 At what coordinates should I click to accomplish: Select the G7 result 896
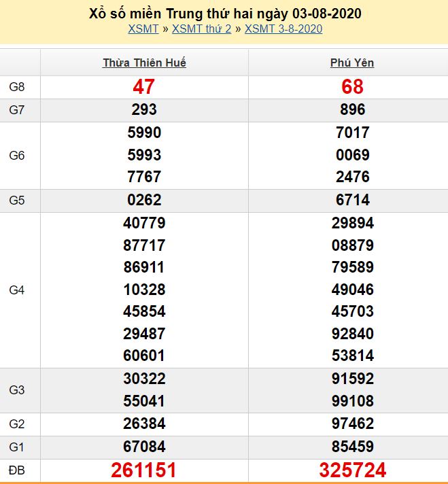352,109
